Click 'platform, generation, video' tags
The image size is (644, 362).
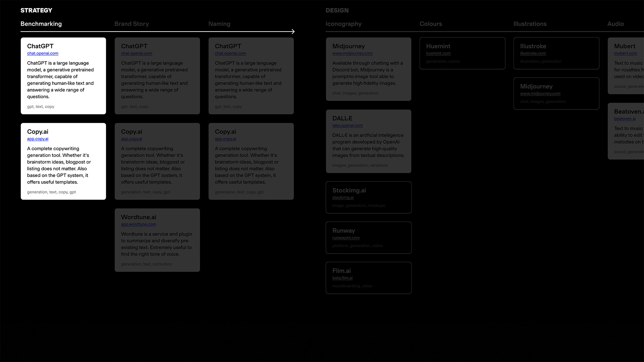[x=357, y=246]
